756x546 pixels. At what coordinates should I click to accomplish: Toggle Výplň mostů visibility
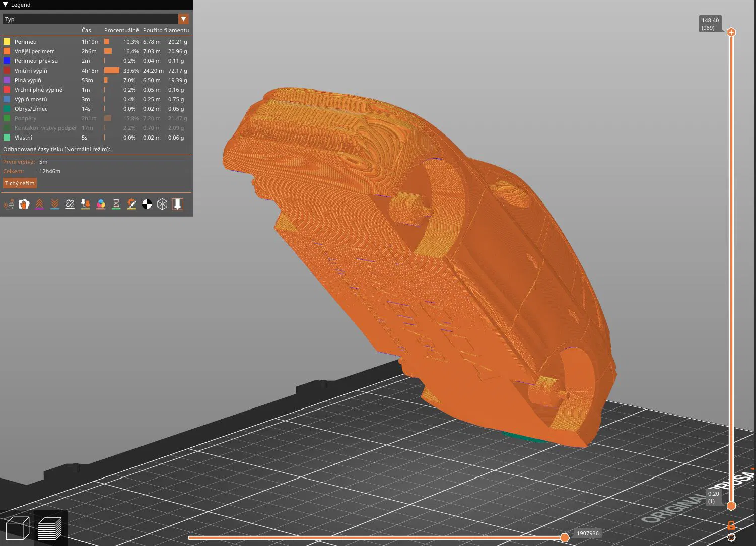96,99
